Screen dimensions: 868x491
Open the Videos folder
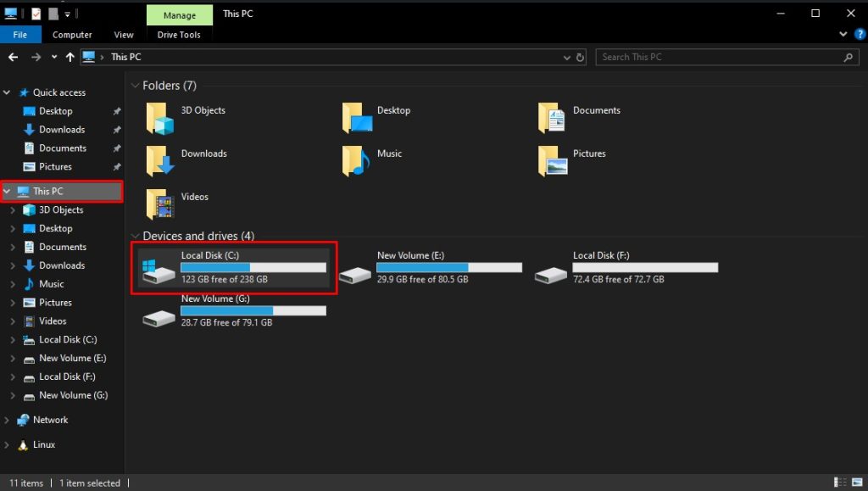[x=196, y=197]
